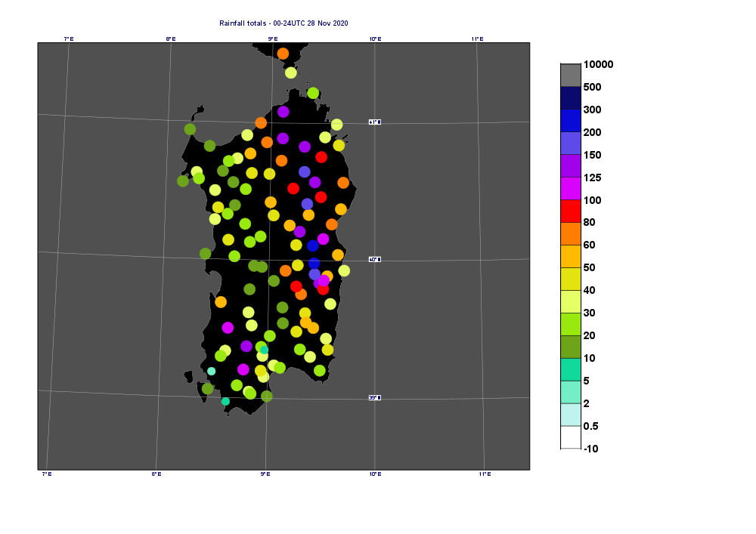The height and width of the screenshot is (534, 756).
Task: Click the '60' legend label
Action: [x=589, y=245]
